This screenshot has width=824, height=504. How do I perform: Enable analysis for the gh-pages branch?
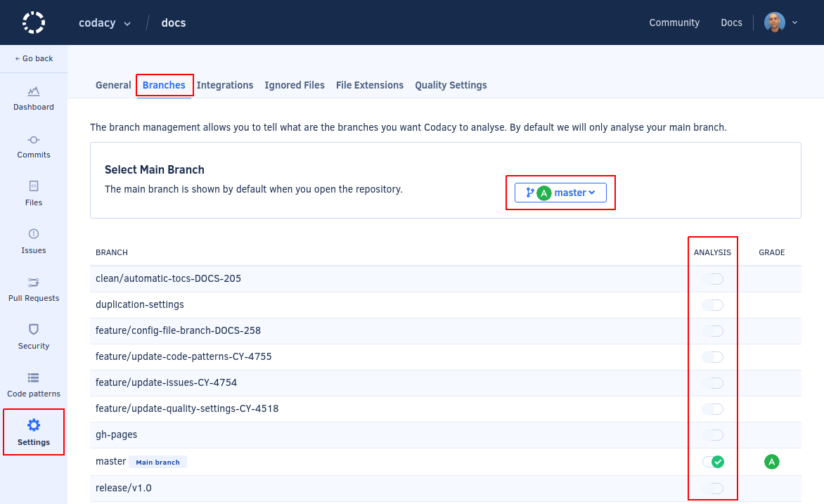click(x=712, y=434)
